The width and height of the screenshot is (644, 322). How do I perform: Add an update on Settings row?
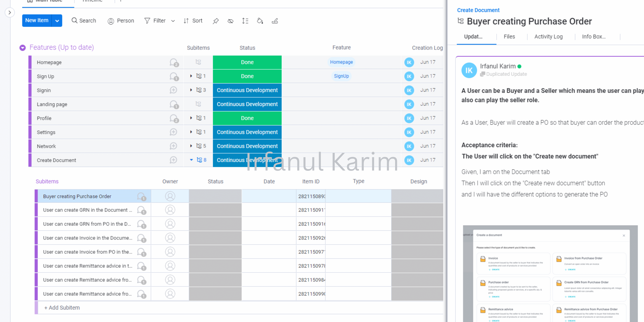[173, 132]
